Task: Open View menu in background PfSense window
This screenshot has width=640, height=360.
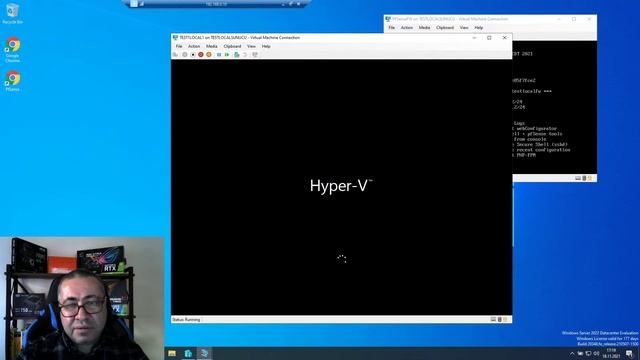Action: [464, 28]
